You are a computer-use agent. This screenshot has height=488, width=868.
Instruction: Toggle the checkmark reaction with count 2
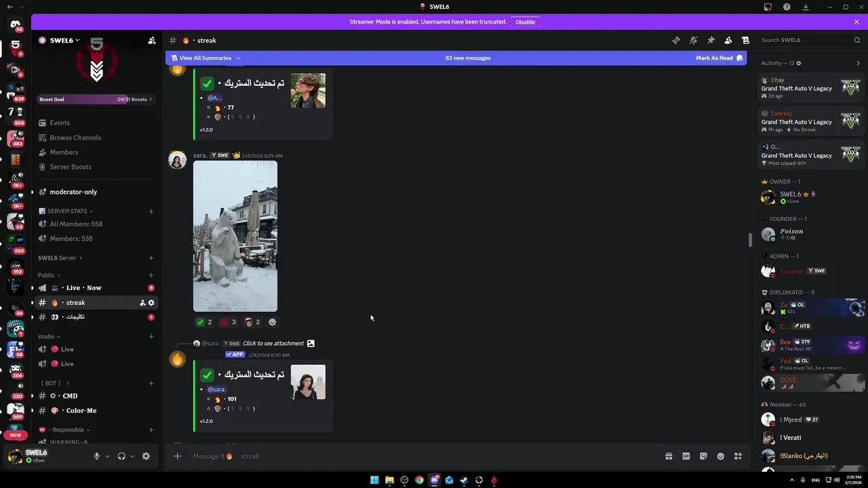tap(203, 322)
